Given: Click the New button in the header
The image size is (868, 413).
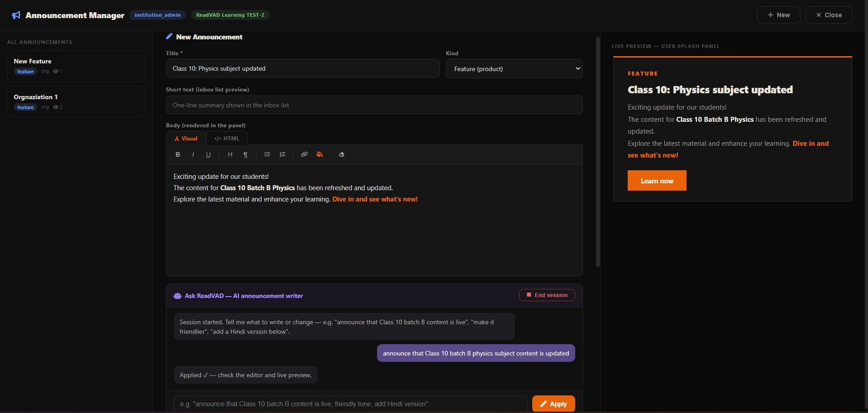Looking at the screenshot, I should pos(778,15).
